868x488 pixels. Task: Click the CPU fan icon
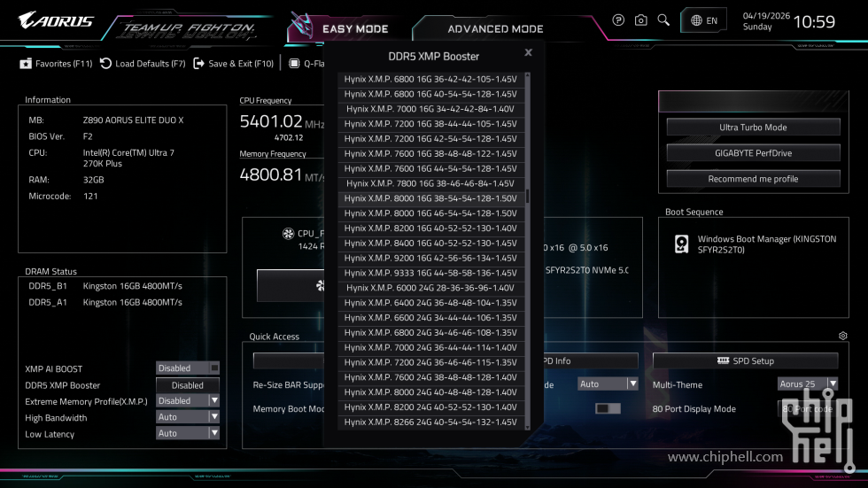tap(288, 234)
